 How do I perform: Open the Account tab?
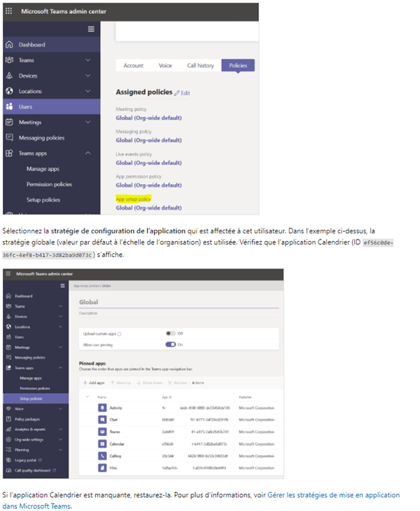click(x=133, y=65)
